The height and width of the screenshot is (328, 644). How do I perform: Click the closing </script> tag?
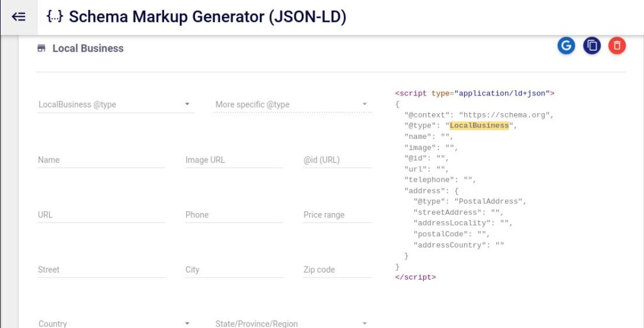point(415,277)
